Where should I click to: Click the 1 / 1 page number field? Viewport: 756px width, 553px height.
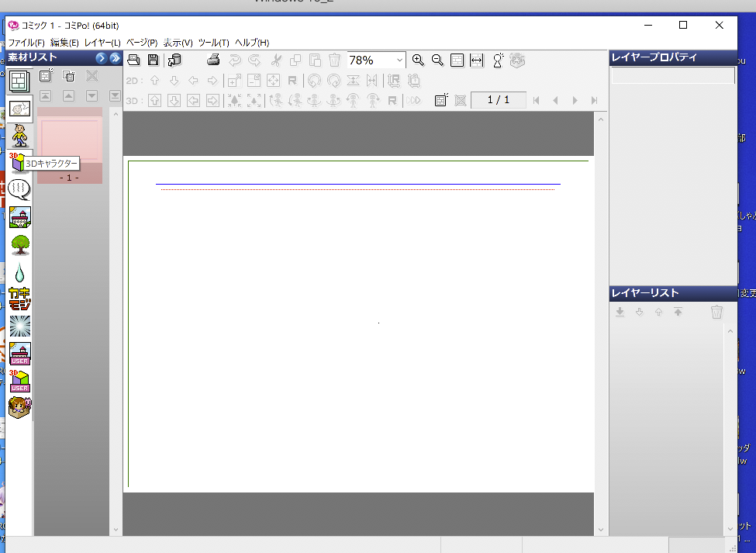coord(499,100)
